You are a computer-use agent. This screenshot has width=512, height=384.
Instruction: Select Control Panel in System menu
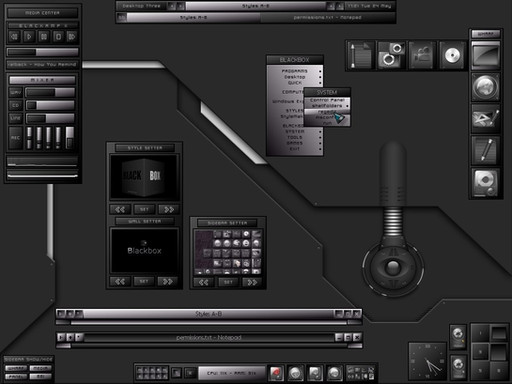tap(327, 100)
